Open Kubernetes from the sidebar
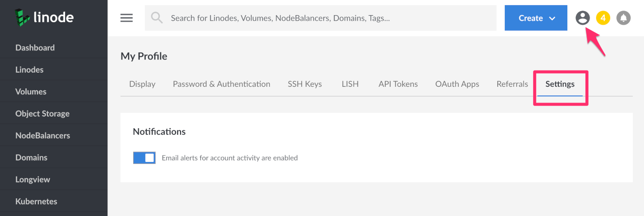The image size is (644, 216). 36,201
